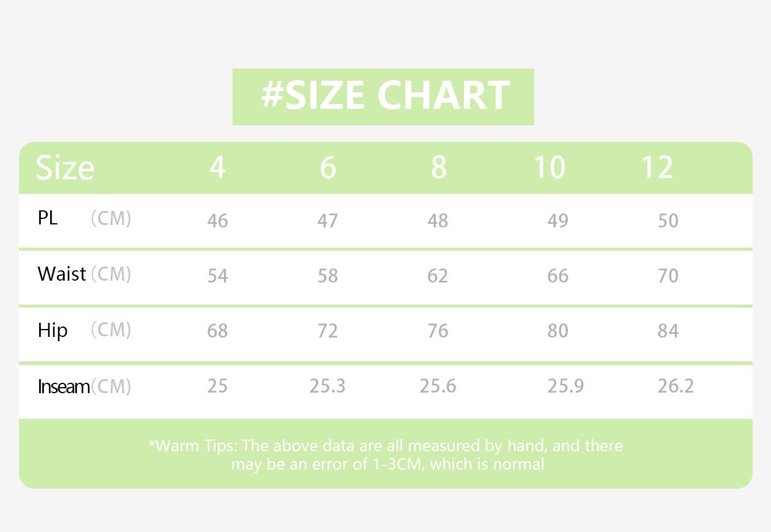This screenshot has width=771, height=532.
Task: Select the Hip value 72
Action: coord(327,331)
